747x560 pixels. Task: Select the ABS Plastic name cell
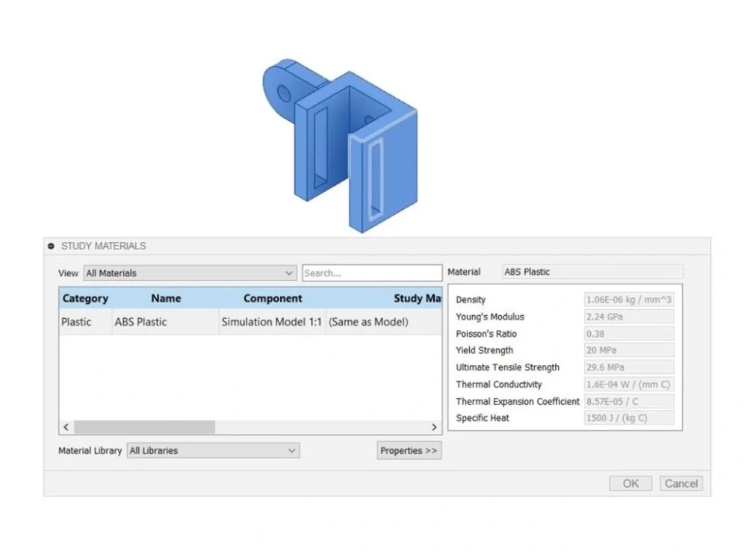[x=141, y=323]
